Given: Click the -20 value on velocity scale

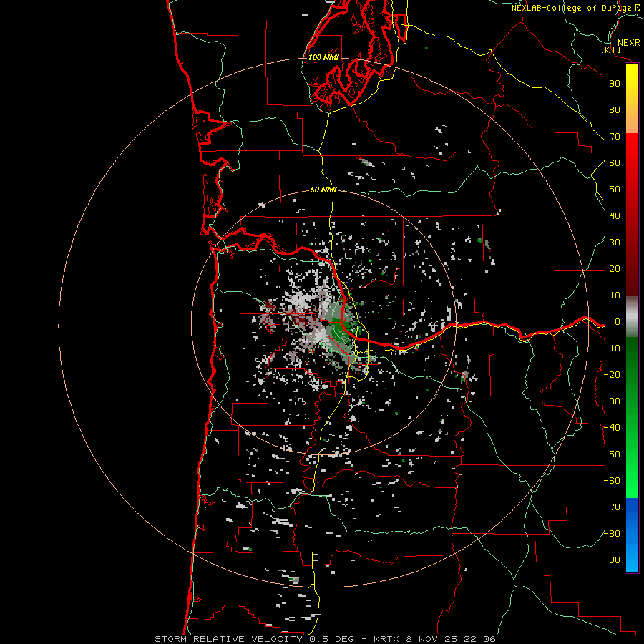Looking at the screenshot, I should [x=612, y=375].
